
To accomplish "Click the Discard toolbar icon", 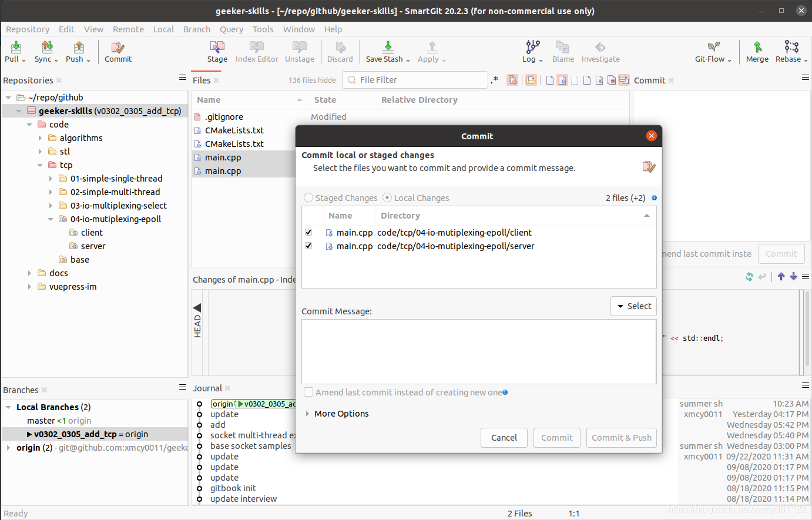I will (x=340, y=47).
